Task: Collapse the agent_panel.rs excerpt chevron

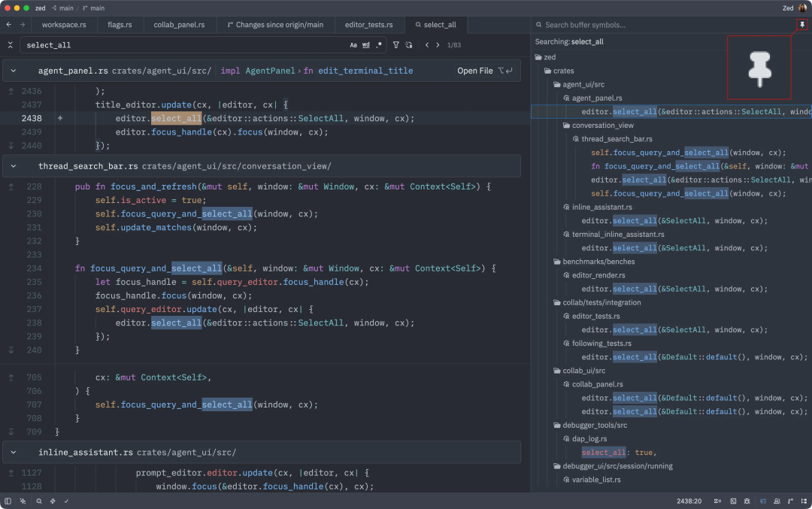Action: pyautogui.click(x=14, y=71)
